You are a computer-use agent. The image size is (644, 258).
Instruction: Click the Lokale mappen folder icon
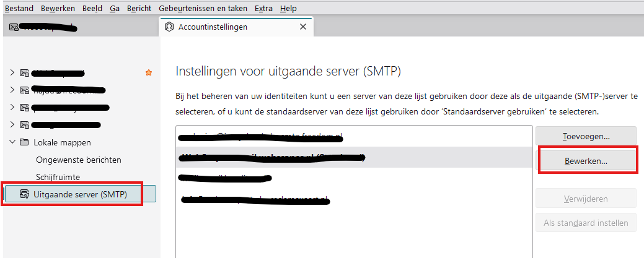coord(25,142)
